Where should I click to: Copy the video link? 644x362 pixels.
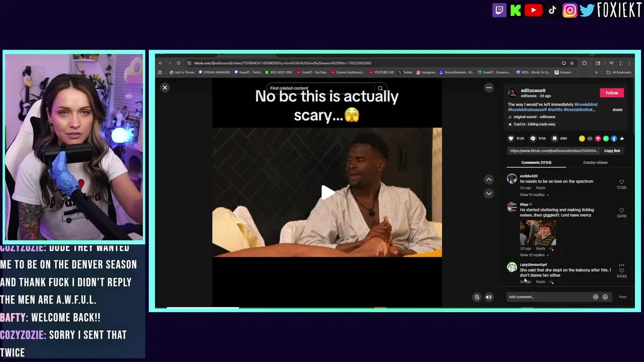click(612, 151)
